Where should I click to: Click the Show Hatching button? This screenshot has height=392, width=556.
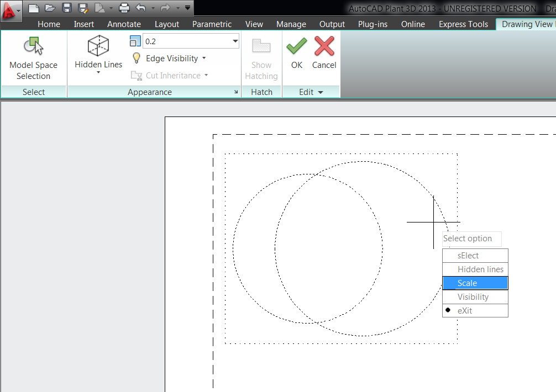coord(261,59)
